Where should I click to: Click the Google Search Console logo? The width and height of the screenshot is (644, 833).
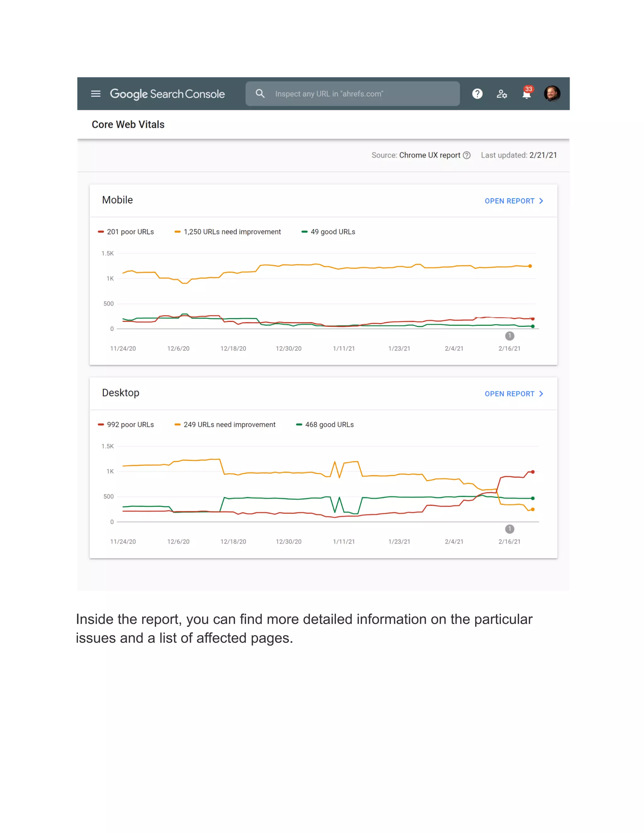167,94
